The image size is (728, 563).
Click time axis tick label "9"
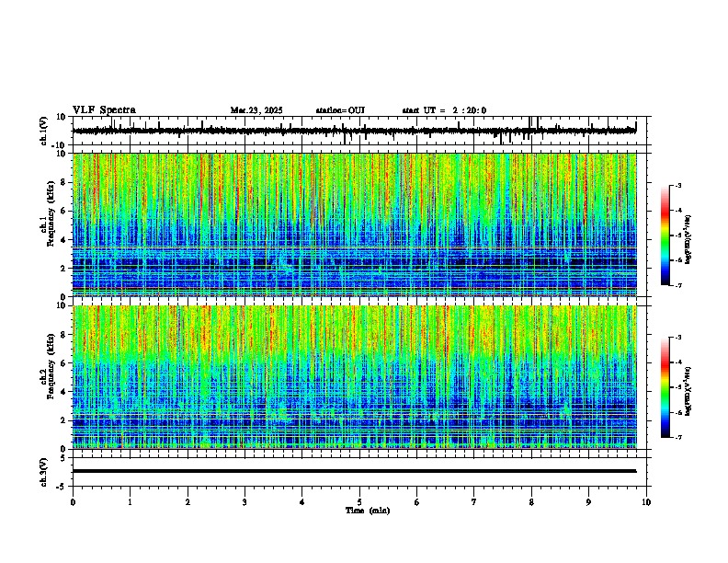pos(588,502)
